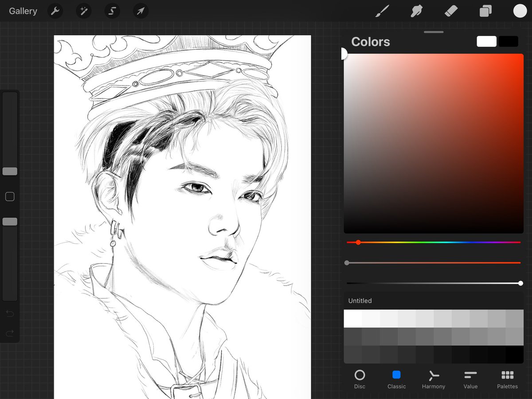Tap the Modify square button on the sidebar

10,197
